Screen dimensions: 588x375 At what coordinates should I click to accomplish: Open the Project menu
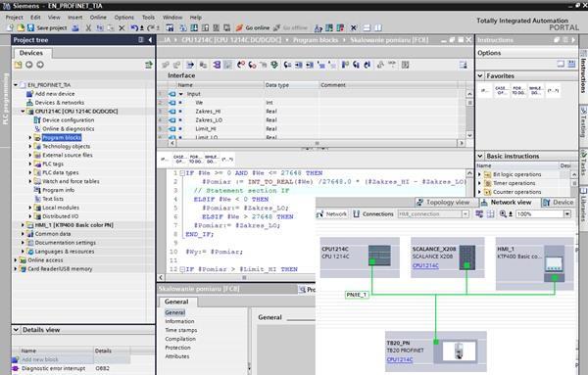(15, 18)
